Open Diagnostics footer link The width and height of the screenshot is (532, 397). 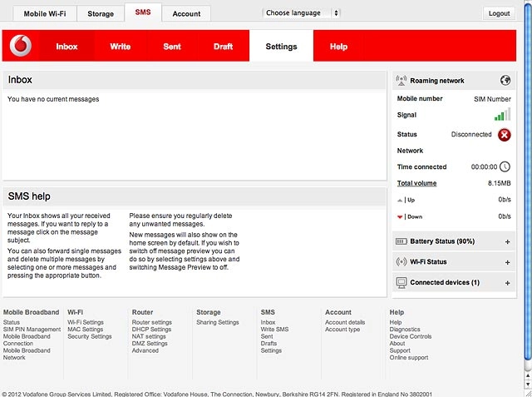[x=405, y=330]
